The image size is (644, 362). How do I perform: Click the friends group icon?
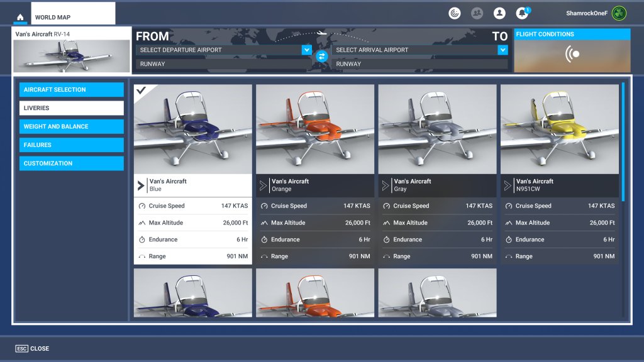(x=477, y=13)
